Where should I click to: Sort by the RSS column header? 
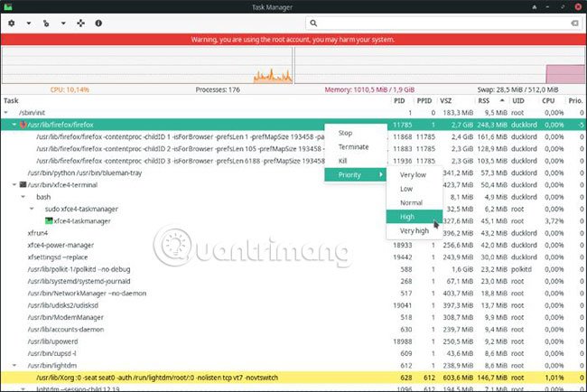pos(491,100)
